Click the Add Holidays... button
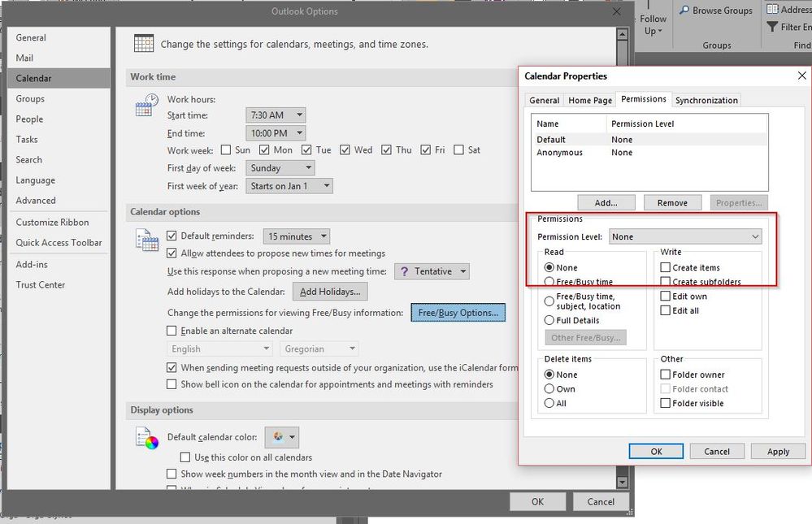Viewport: 812px width, 524px height. (330, 292)
